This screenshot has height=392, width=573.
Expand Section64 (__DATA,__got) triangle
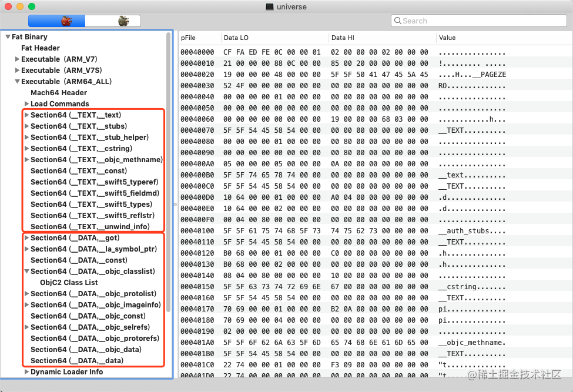pos(26,238)
